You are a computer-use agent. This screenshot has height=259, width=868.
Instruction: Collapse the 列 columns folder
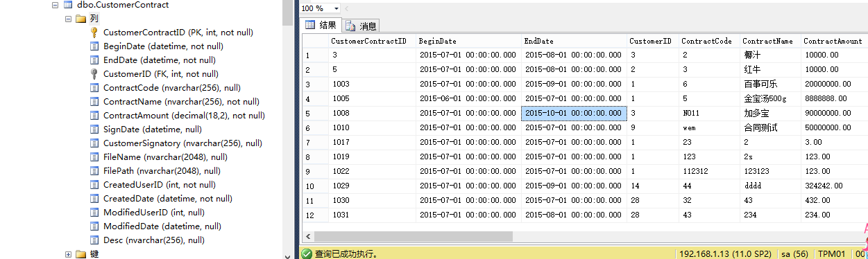click(69, 19)
